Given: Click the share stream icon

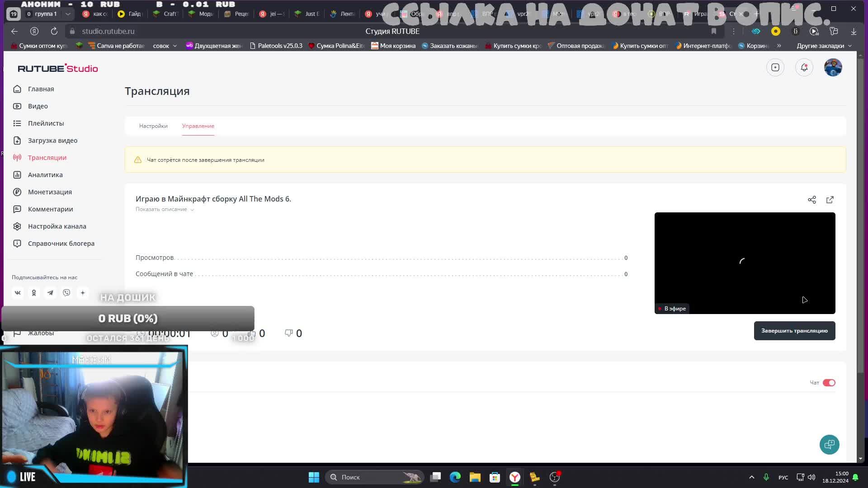Looking at the screenshot, I should click(x=812, y=200).
